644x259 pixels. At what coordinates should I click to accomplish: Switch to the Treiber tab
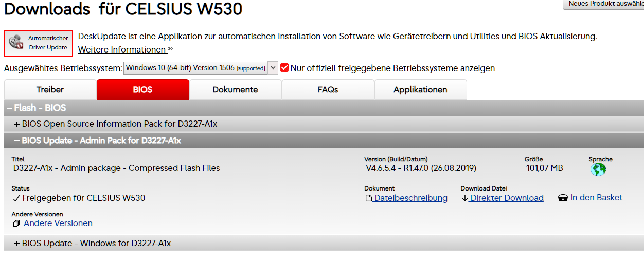(x=50, y=90)
